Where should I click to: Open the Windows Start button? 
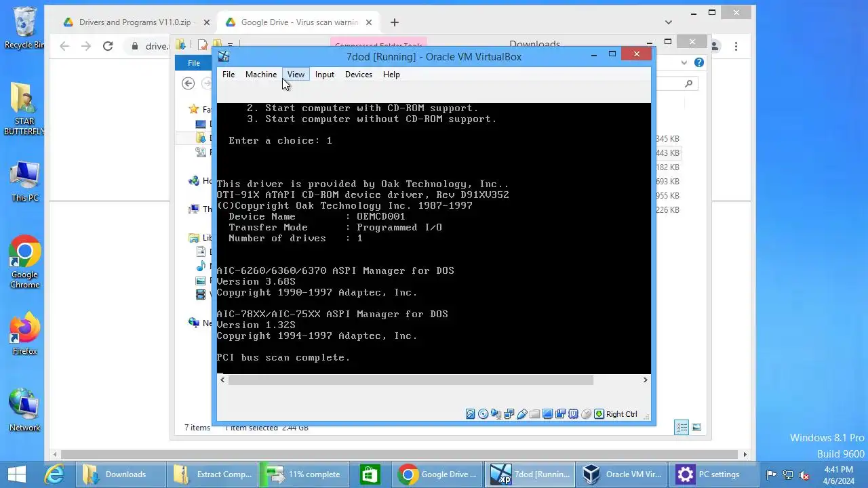[16, 474]
